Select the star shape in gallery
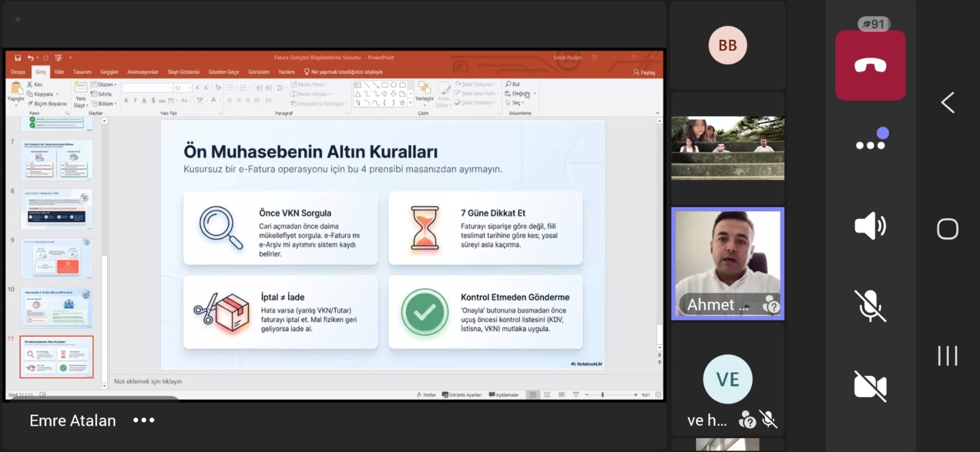 tap(402, 103)
